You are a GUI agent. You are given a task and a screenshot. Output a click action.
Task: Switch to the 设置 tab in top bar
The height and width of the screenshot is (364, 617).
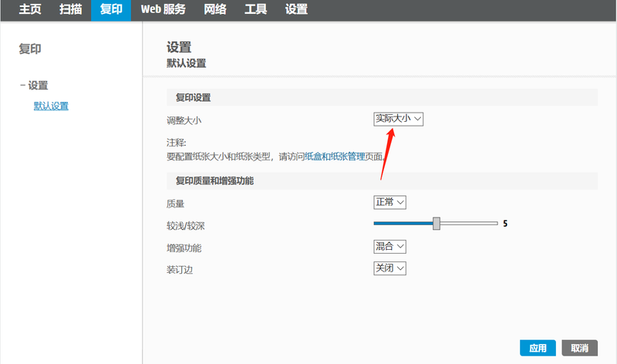[x=296, y=10]
